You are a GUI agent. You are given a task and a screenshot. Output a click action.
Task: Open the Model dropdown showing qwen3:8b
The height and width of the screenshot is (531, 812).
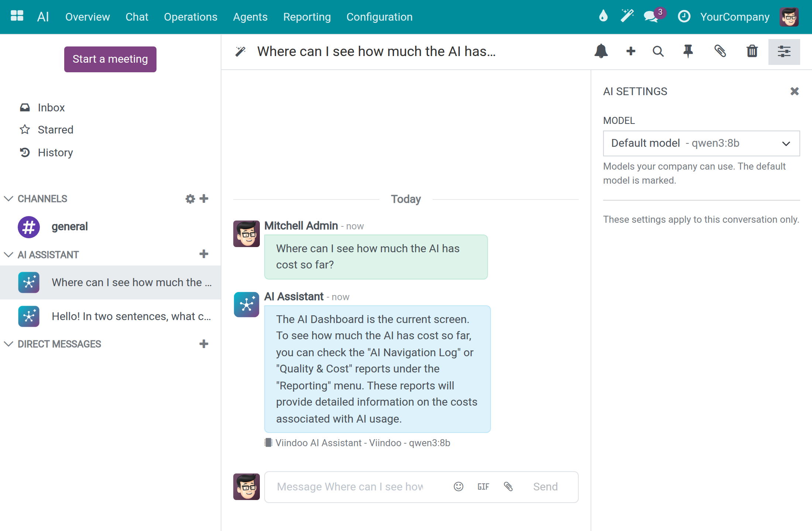click(701, 143)
